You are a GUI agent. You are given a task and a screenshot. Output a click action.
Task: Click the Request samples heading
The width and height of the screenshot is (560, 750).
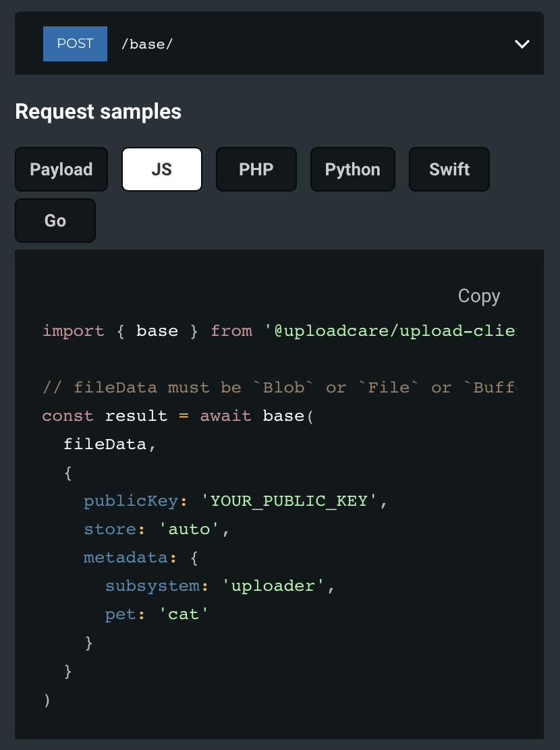pyautogui.click(x=98, y=111)
